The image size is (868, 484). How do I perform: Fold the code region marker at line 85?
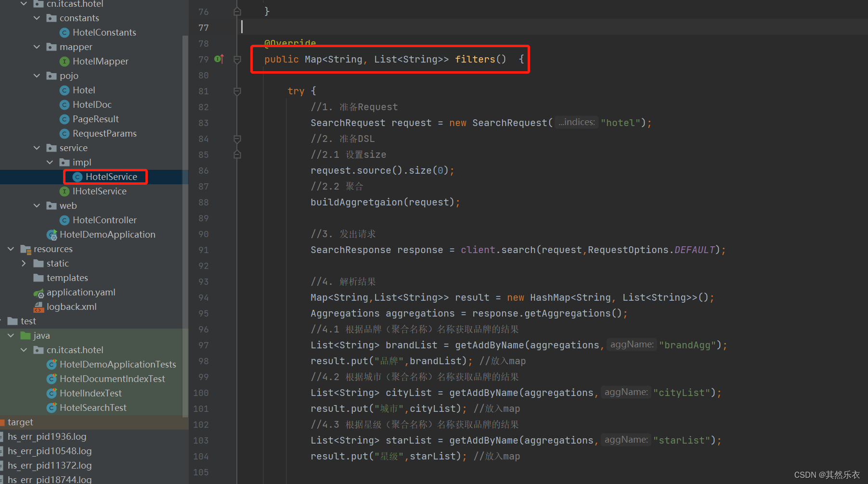(x=237, y=154)
